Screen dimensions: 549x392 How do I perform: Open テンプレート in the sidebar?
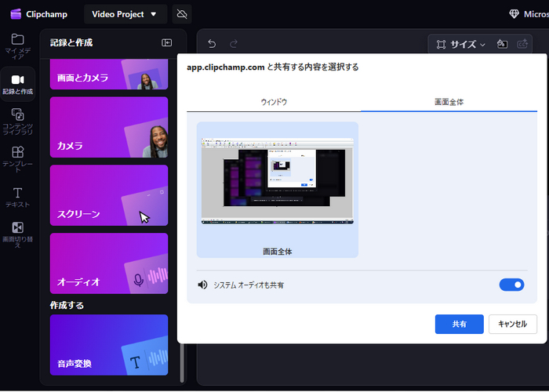pyautogui.click(x=17, y=160)
